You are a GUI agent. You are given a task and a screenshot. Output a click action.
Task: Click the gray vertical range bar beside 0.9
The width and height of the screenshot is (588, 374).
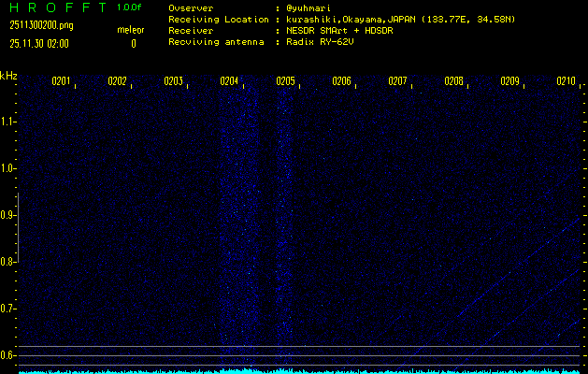tap(18, 228)
